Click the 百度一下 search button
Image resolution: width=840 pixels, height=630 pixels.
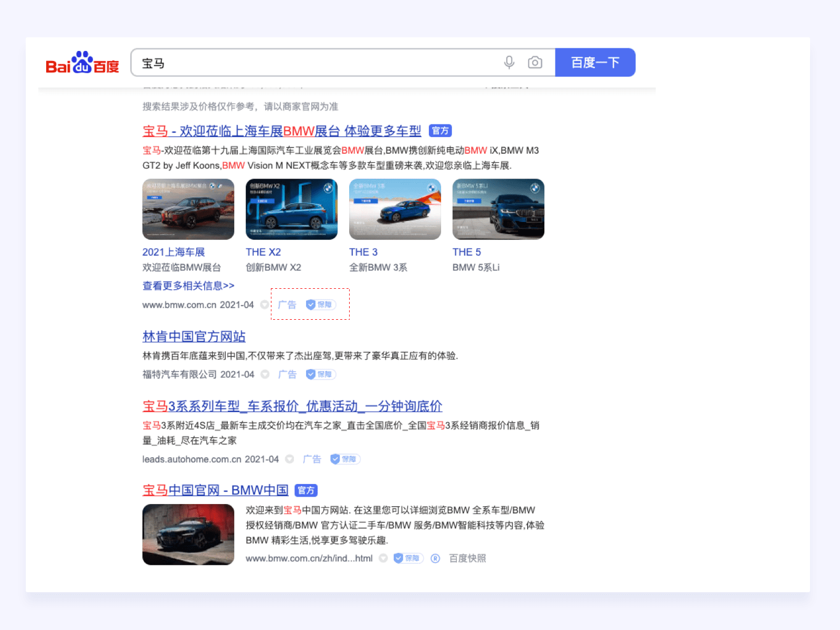point(595,62)
